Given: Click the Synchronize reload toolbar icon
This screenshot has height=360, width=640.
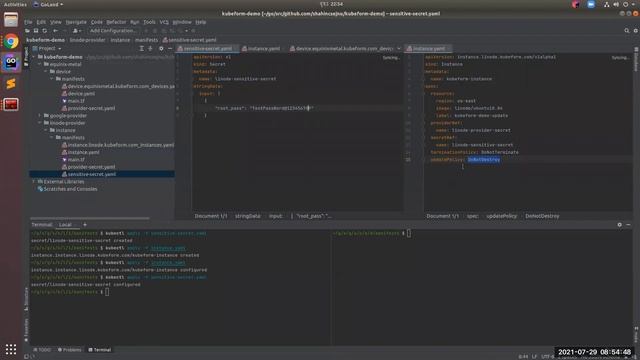Looking at the screenshot, I should [44, 31].
